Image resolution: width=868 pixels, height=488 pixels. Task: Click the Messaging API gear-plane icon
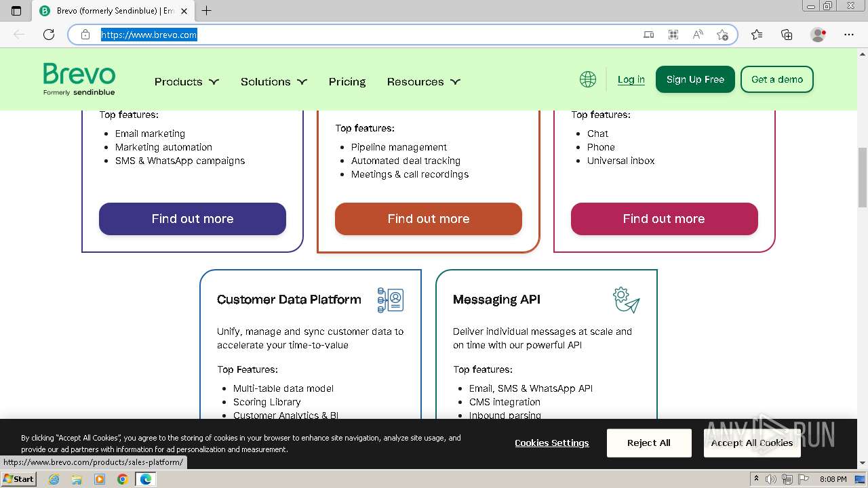(626, 300)
